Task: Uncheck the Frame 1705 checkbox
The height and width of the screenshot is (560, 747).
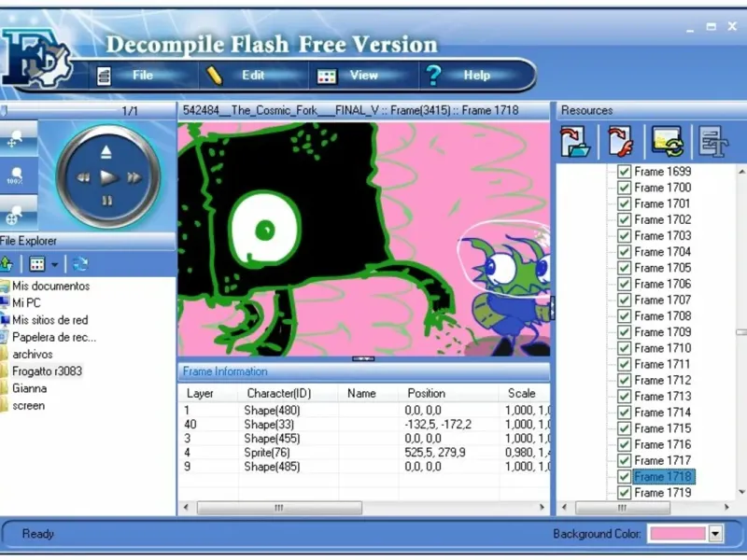Action: pos(624,268)
